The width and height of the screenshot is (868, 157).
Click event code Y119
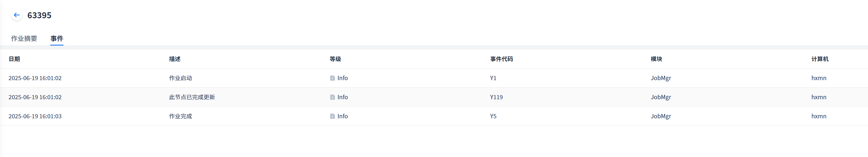click(496, 97)
